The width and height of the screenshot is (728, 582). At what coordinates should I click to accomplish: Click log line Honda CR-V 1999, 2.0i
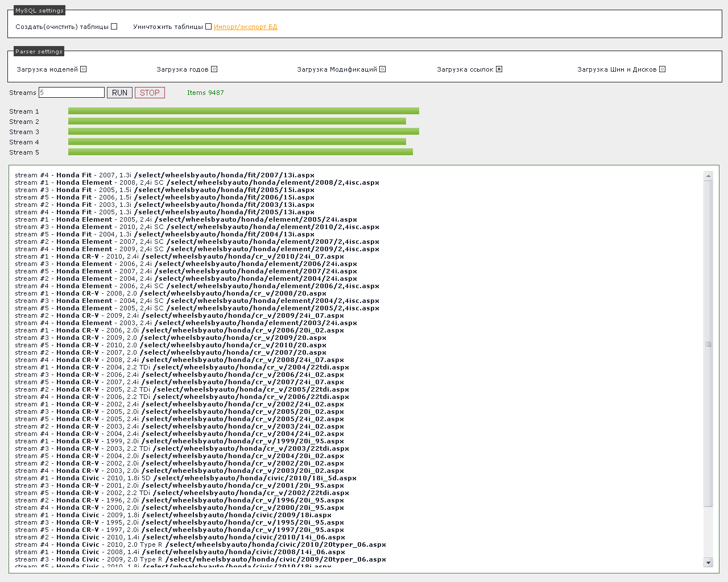coord(179,441)
